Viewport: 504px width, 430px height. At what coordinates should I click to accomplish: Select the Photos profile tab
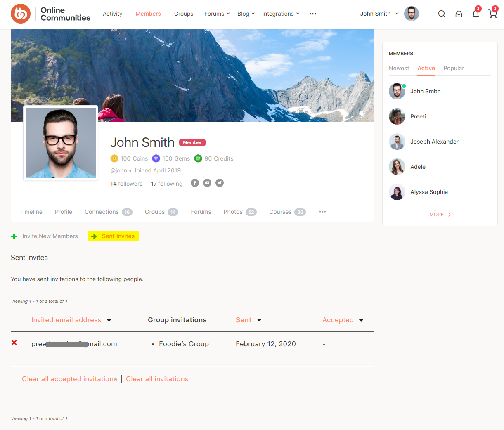[x=233, y=212]
